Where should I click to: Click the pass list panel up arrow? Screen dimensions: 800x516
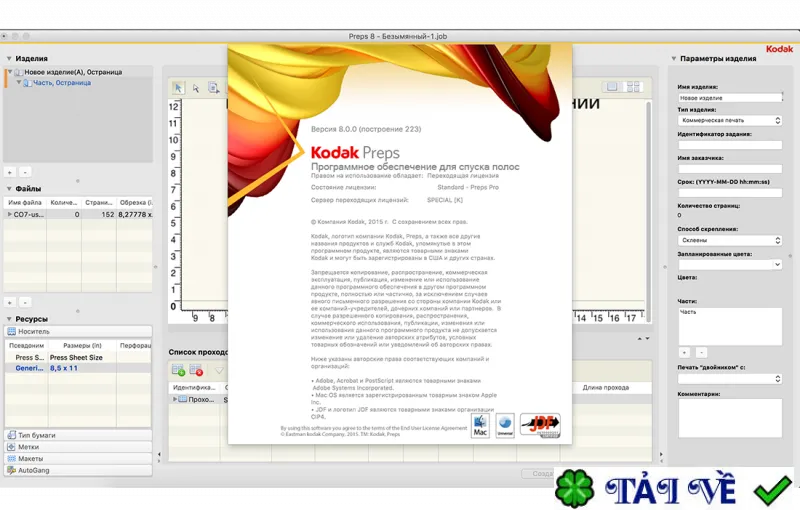coord(640,338)
